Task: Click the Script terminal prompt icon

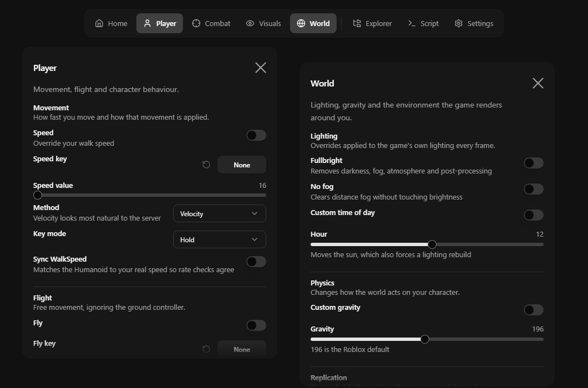Action: point(412,23)
